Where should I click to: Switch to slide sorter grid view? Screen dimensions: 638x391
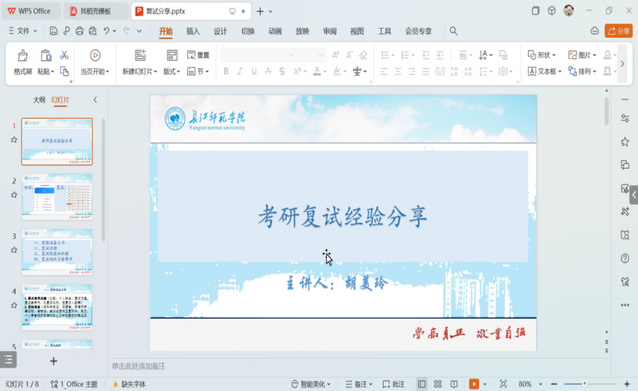438,384
